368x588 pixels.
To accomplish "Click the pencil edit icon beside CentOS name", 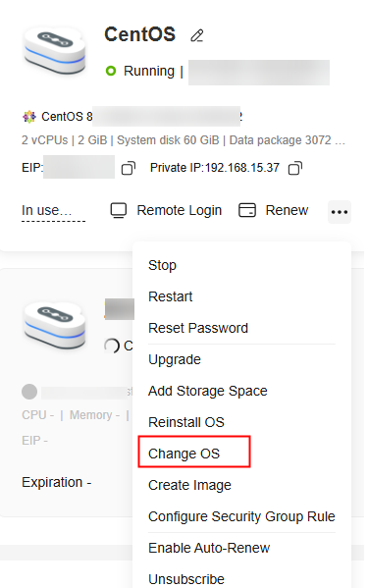I will coord(197,35).
